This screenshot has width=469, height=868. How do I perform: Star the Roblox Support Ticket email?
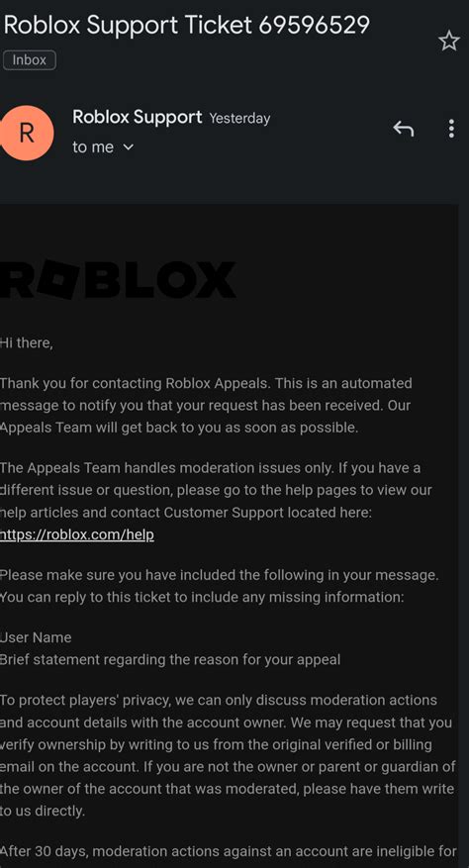pos(449,41)
